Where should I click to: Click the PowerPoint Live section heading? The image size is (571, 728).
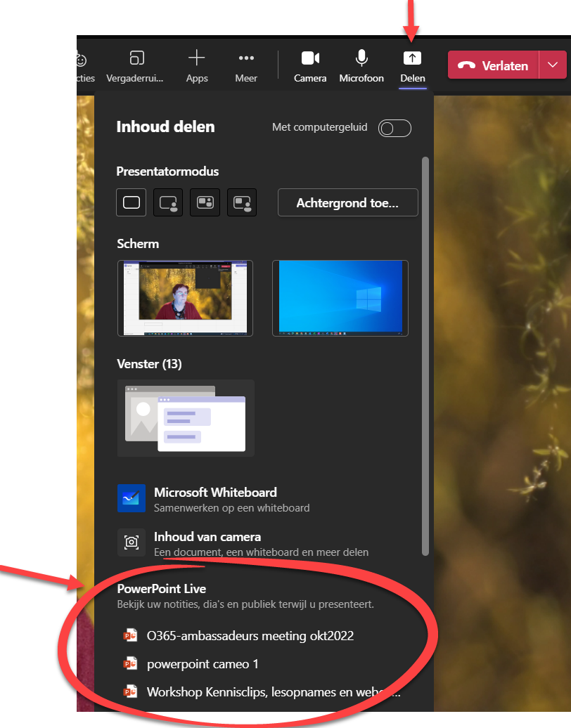(162, 589)
